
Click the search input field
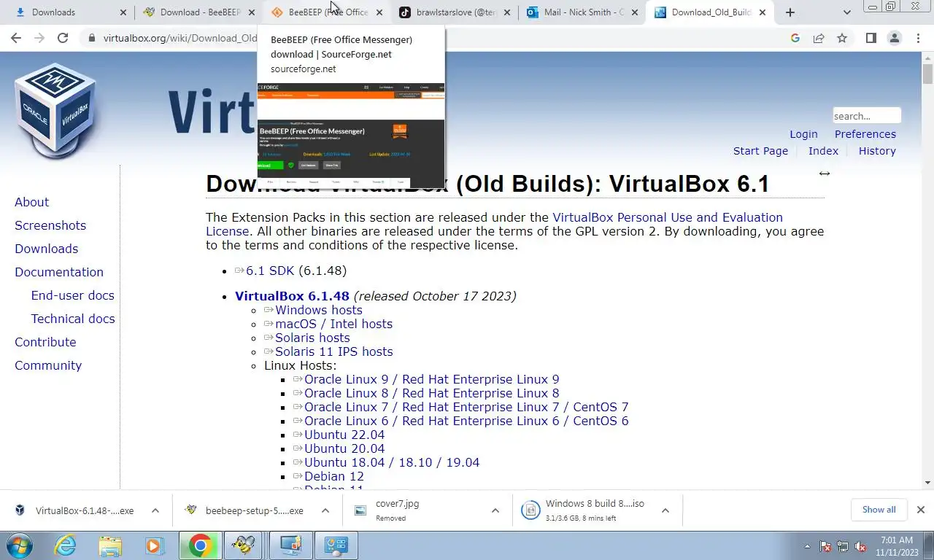867,116
